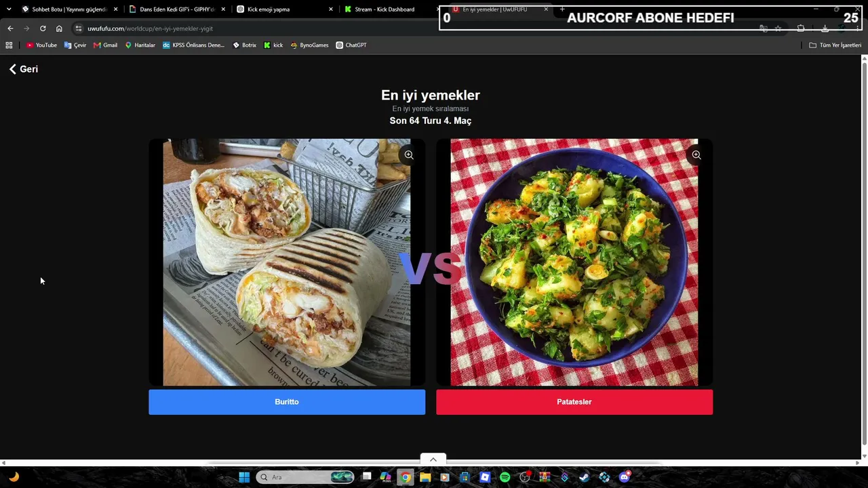868x488 pixels.
Task: Open Microsoft Store from the taskbar
Action: point(465,477)
